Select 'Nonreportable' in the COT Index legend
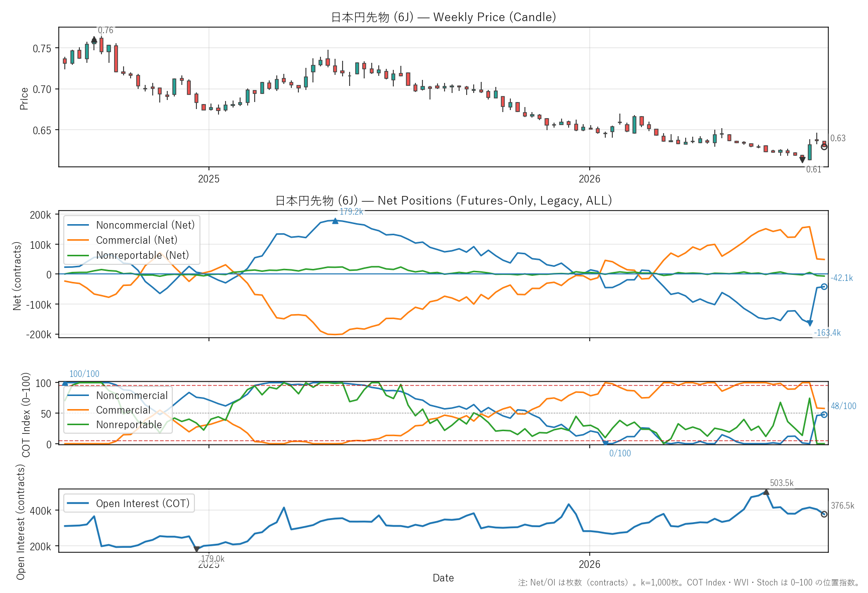 129,425
